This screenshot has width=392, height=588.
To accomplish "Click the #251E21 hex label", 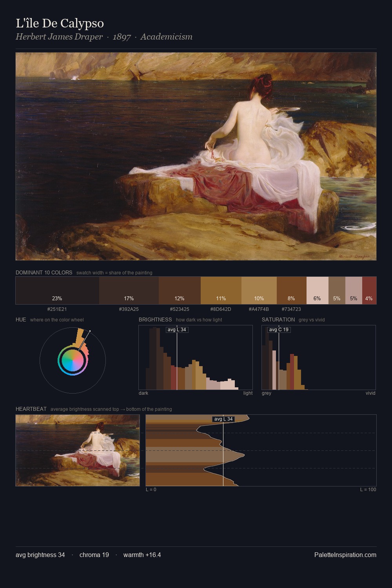I will (x=57, y=309).
